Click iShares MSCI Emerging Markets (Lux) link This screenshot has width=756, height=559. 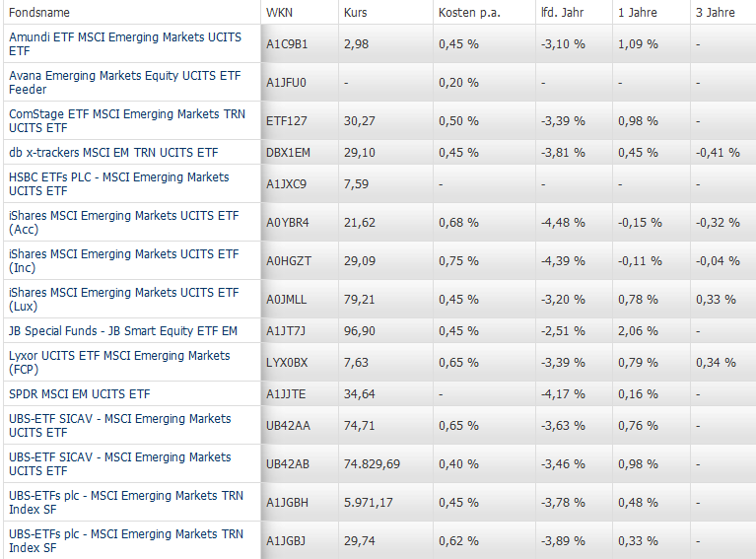click(x=123, y=293)
